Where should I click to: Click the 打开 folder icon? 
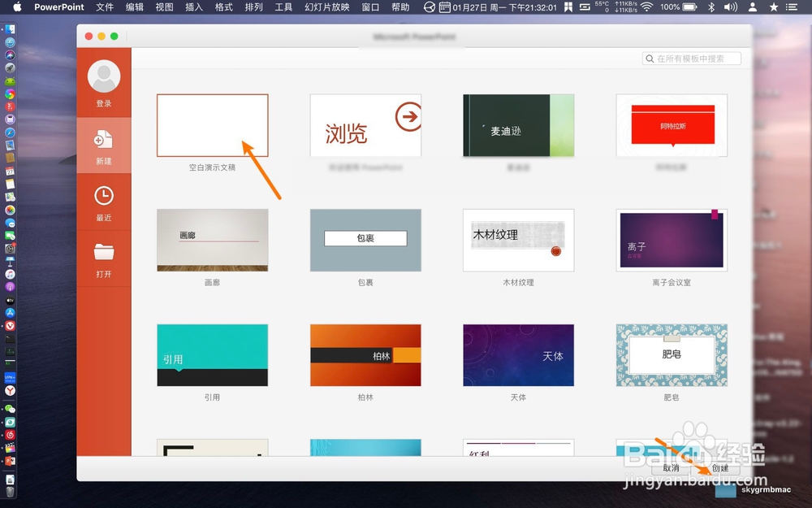[104, 252]
